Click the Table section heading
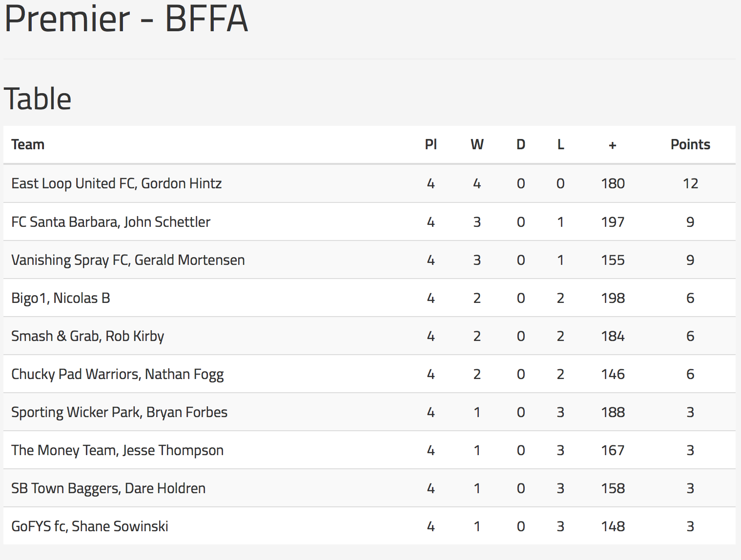The width and height of the screenshot is (741, 560). tap(38, 99)
